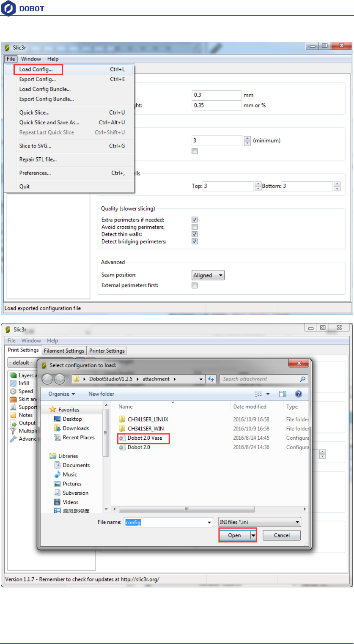Click the Pictures library icon

58,484
